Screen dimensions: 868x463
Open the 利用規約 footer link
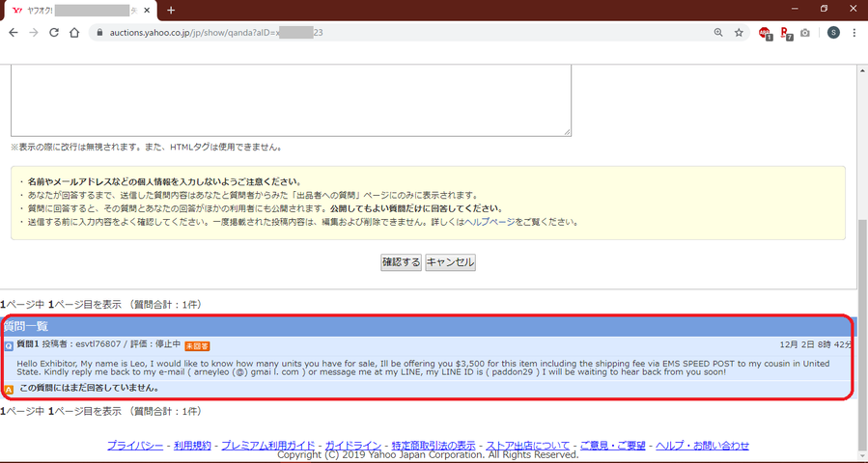(x=192, y=446)
